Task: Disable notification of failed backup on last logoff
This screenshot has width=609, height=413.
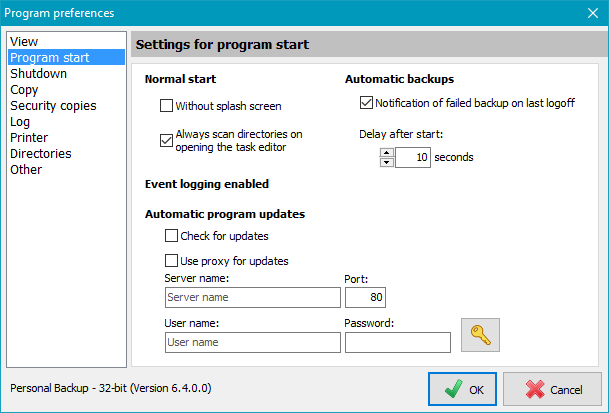Action: click(366, 103)
